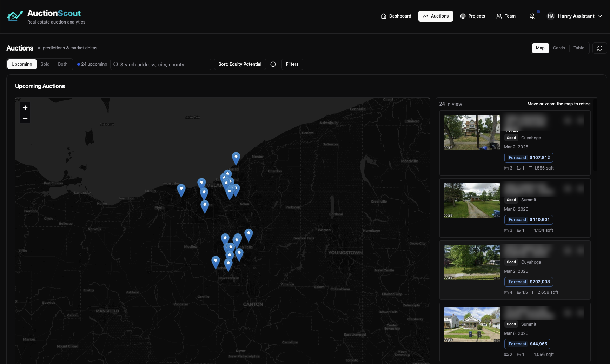This screenshot has width=610, height=364.
Task: Switch to the Cards view tab
Action: coord(559,48)
